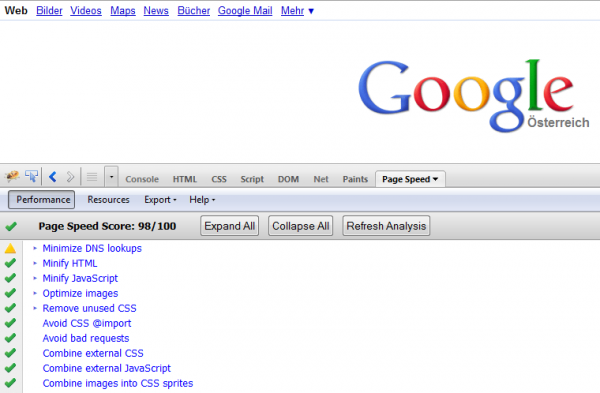Switch to the Paints tab

click(355, 179)
